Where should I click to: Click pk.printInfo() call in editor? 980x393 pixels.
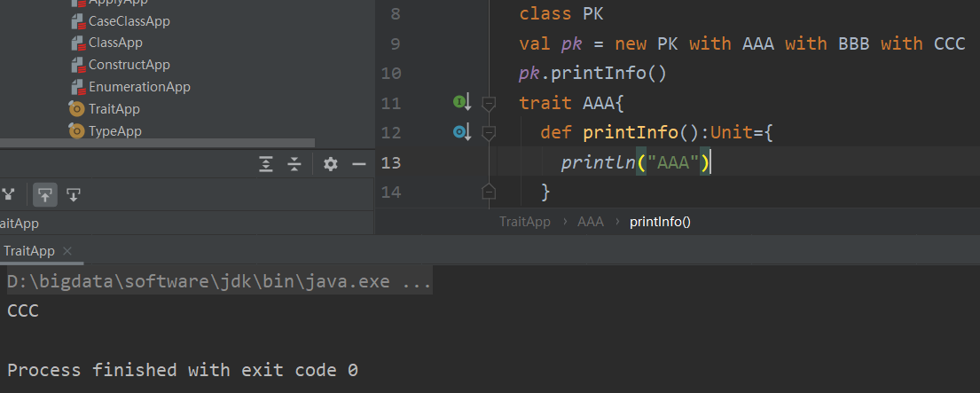[x=593, y=73]
